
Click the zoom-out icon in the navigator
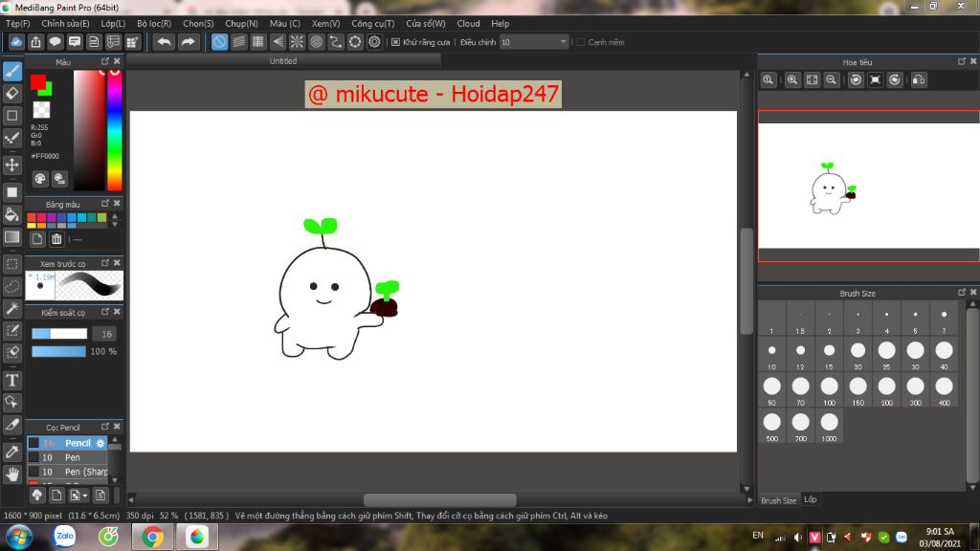[832, 80]
